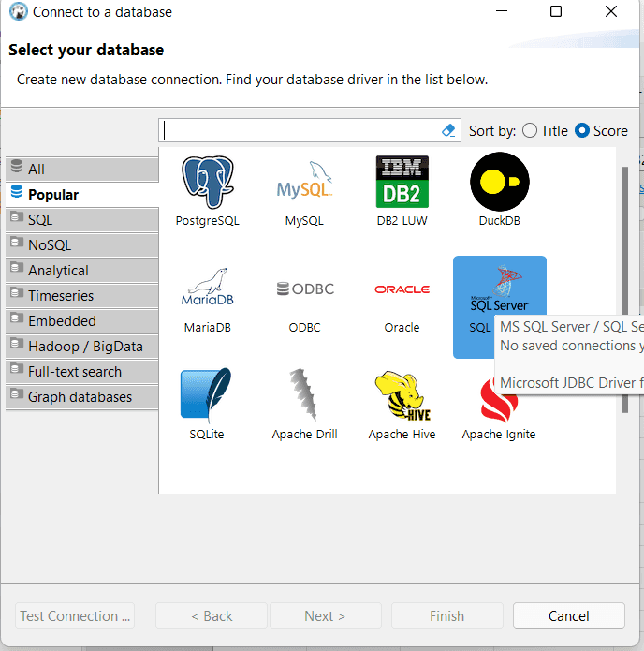Open the Timeseries category

click(x=82, y=296)
